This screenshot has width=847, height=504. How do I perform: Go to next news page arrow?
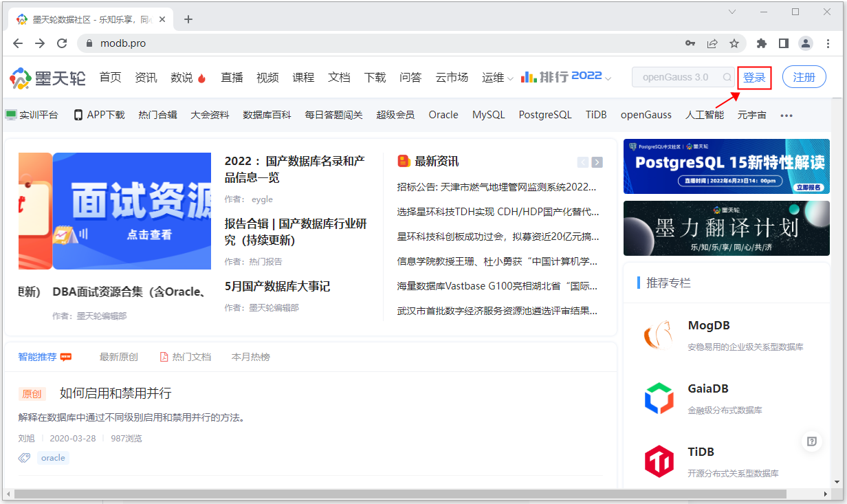[x=597, y=162]
